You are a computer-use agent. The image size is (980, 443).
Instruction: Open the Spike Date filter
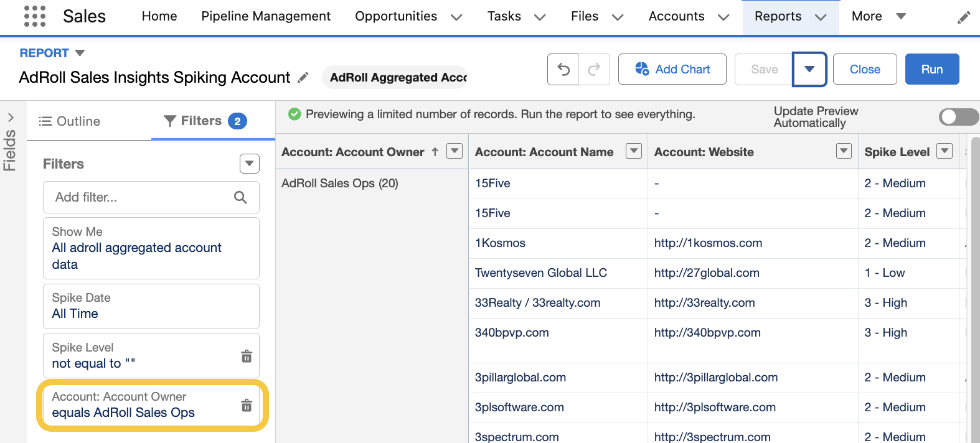click(x=151, y=306)
